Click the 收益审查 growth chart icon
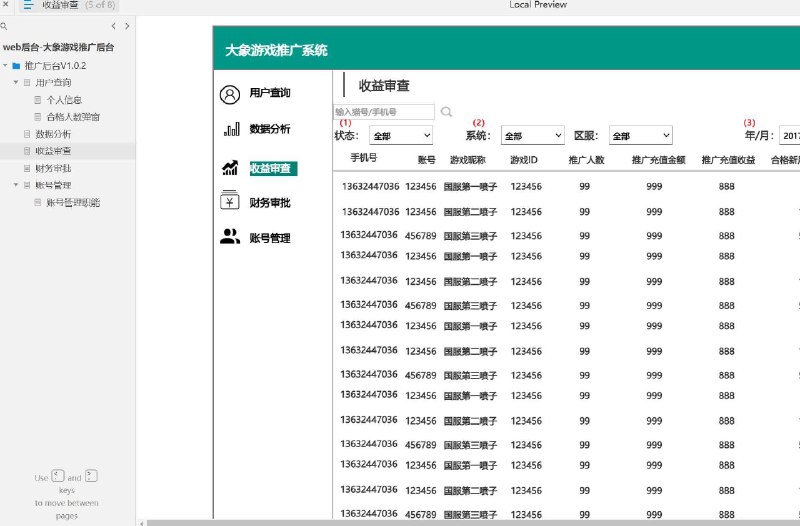 pyautogui.click(x=230, y=167)
